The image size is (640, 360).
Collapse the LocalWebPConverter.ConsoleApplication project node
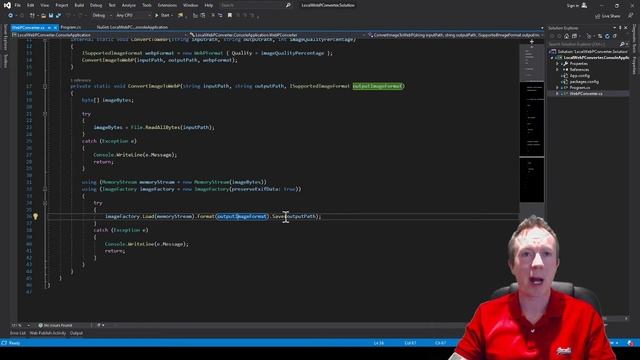(x=552, y=58)
